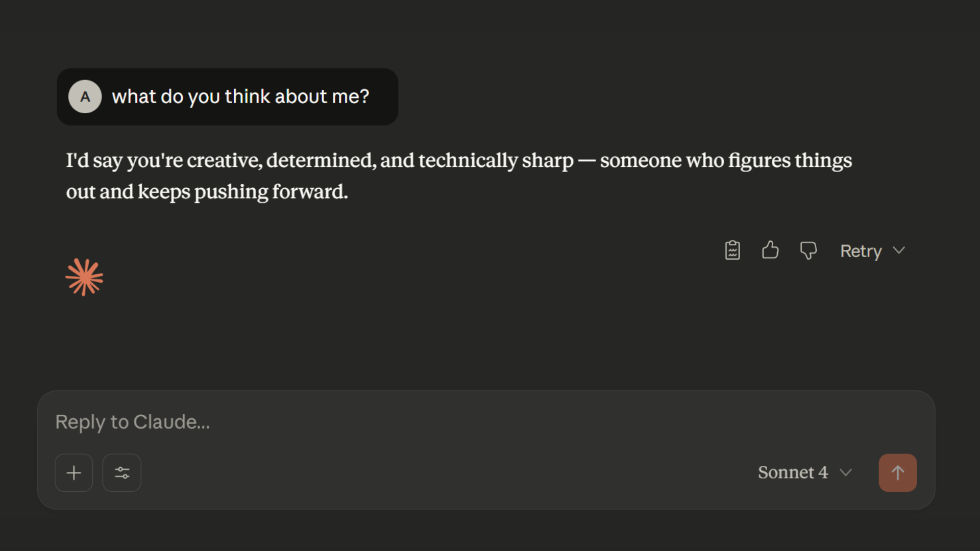Open the attachment plus button

(73, 472)
